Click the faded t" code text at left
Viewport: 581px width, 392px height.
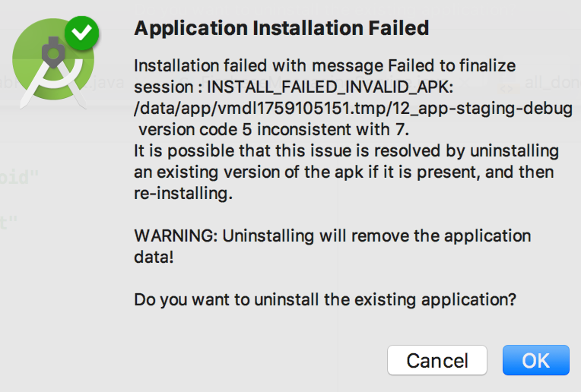tap(9, 223)
